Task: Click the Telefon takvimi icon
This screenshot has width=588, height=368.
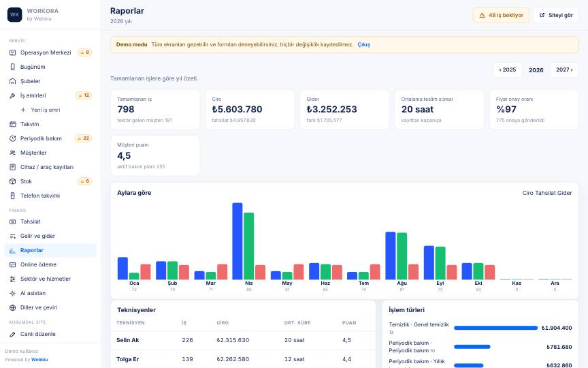Action: click(x=12, y=196)
